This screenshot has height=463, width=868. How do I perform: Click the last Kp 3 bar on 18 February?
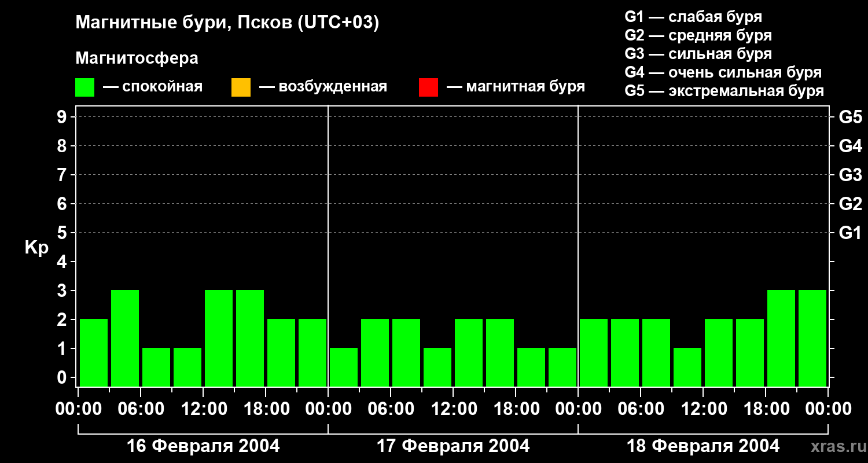(812, 338)
